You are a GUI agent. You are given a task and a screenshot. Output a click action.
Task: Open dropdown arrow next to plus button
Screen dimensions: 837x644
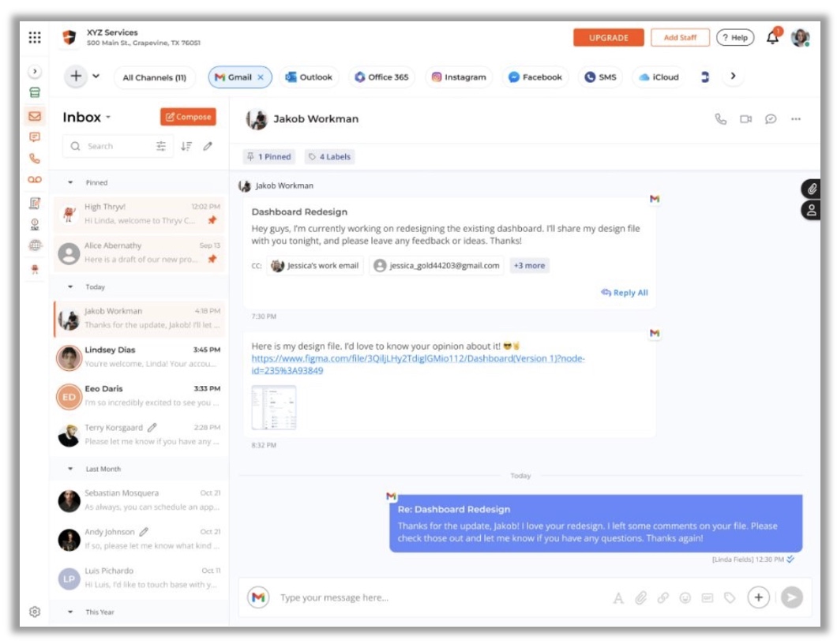click(96, 77)
